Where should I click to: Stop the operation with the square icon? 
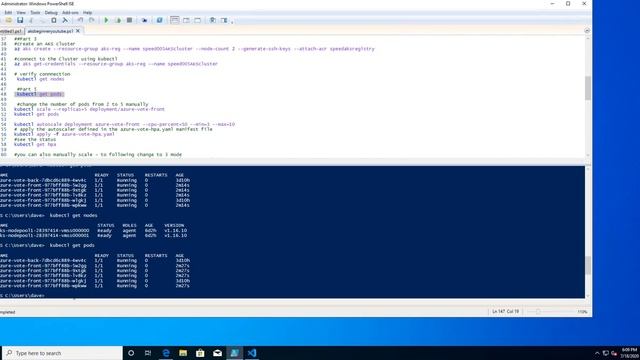click(129, 20)
